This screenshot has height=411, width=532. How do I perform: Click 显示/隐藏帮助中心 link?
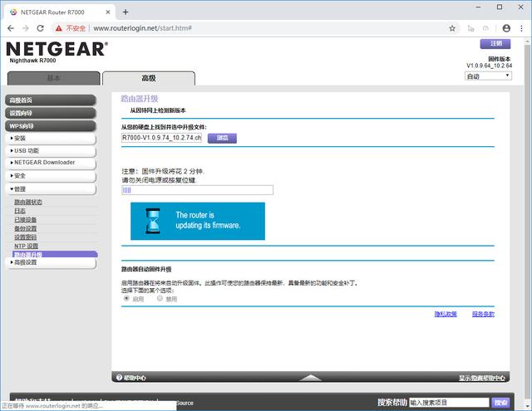(x=482, y=378)
